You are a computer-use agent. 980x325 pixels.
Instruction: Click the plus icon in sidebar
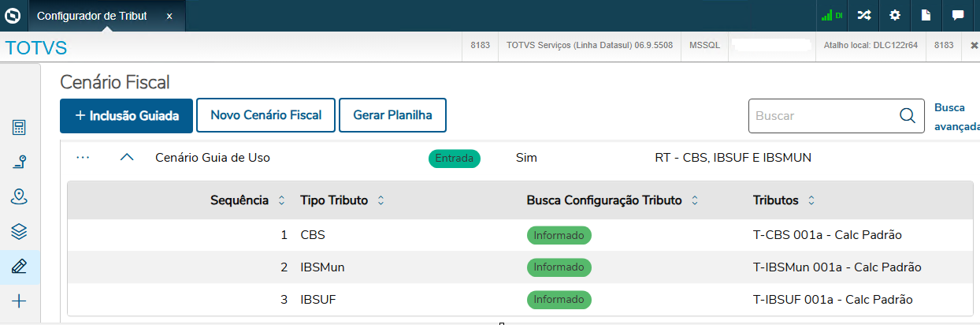coord(20,301)
